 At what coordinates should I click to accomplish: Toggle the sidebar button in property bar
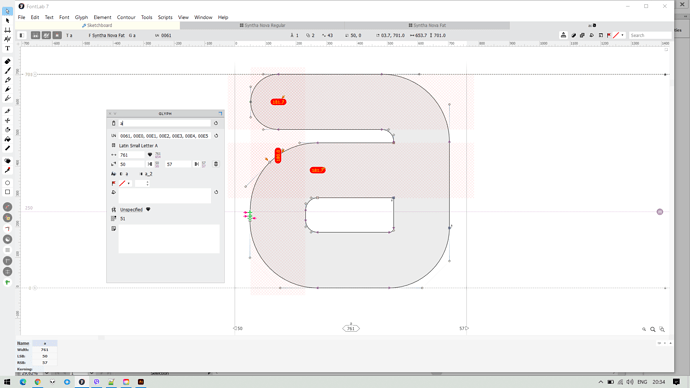(x=22, y=35)
